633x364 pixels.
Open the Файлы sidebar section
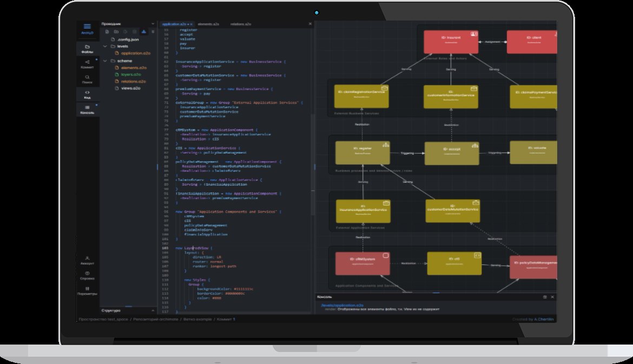pyautogui.click(x=87, y=49)
